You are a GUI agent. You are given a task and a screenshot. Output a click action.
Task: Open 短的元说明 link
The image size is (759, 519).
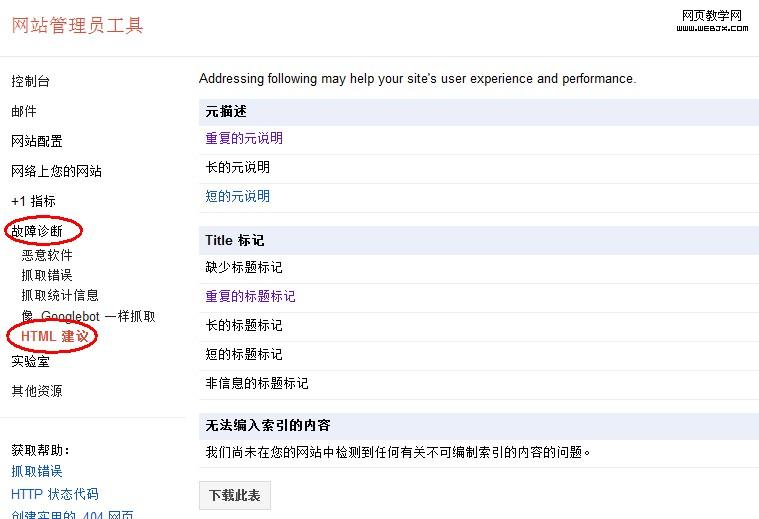(x=238, y=196)
